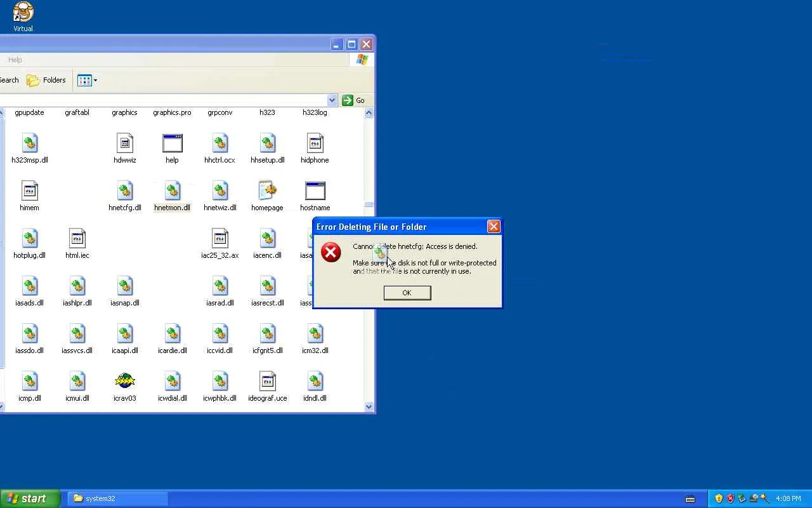The image size is (812, 508).
Task: Click OK in the error dialog
Action: (x=407, y=293)
